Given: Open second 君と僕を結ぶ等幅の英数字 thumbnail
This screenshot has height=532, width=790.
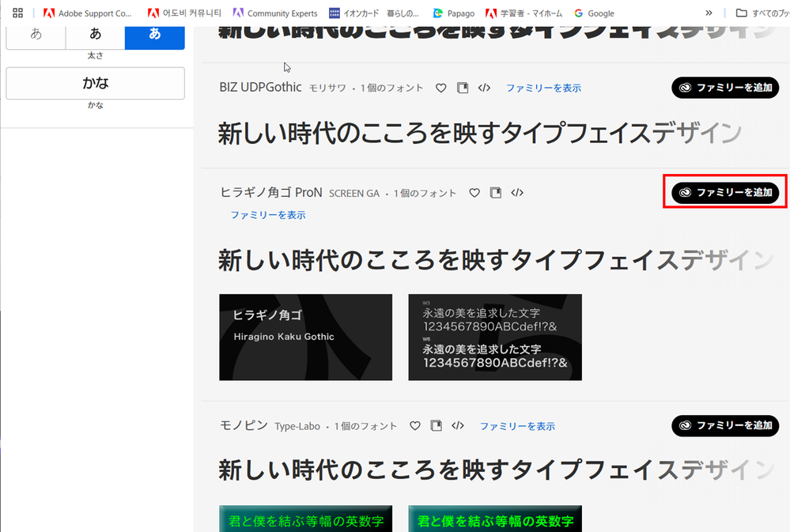Looking at the screenshot, I should 495,519.
